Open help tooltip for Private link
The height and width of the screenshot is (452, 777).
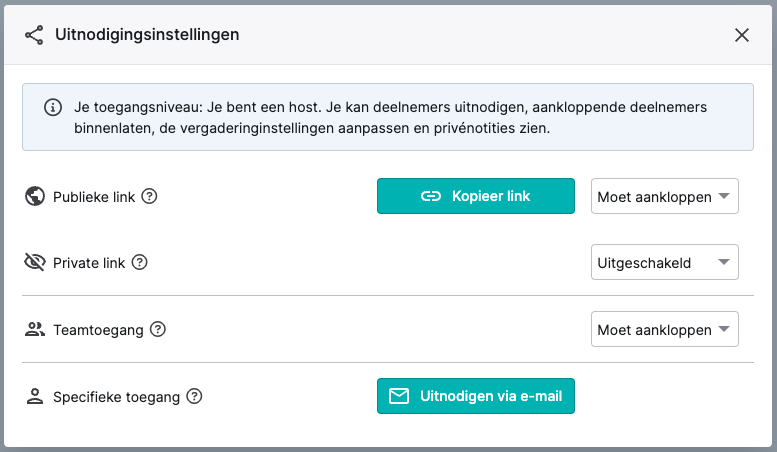coord(140,262)
